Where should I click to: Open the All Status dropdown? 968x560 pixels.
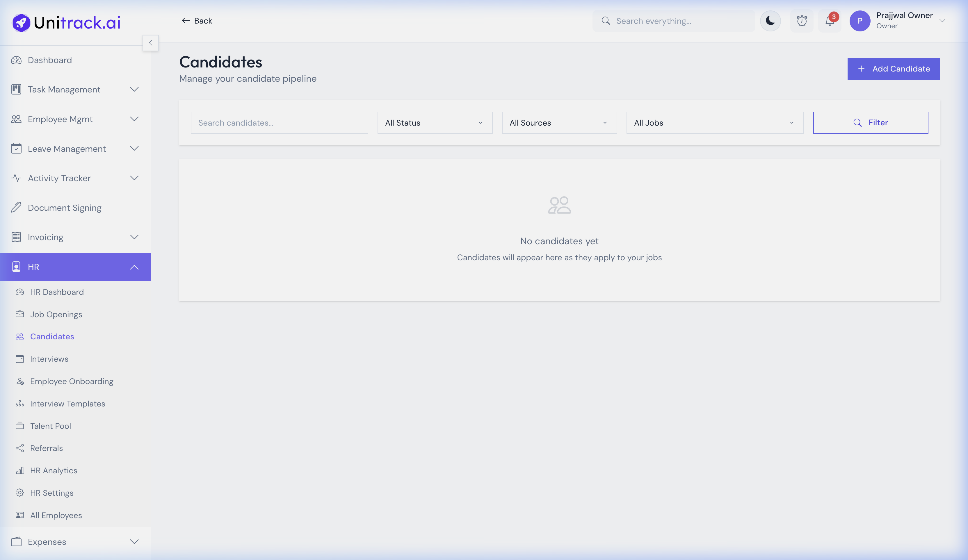tap(435, 123)
